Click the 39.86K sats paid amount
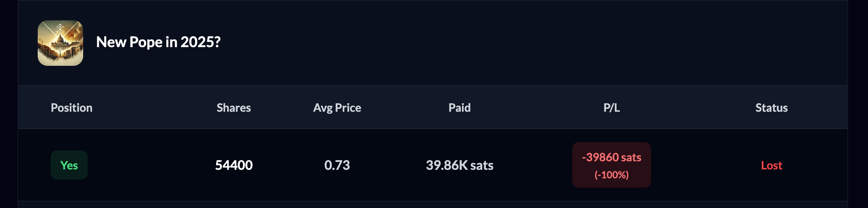868x208 pixels. 460,165
